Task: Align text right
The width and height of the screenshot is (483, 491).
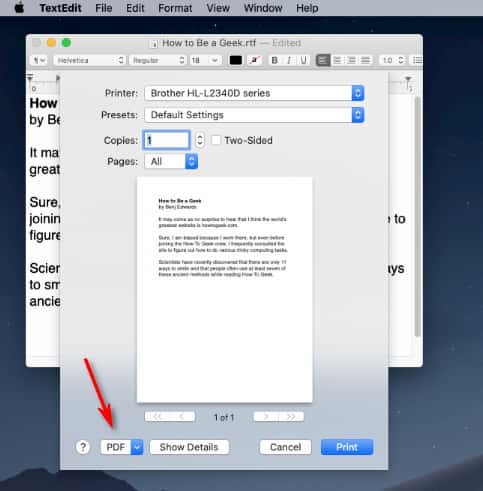Action: pos(351,60)
